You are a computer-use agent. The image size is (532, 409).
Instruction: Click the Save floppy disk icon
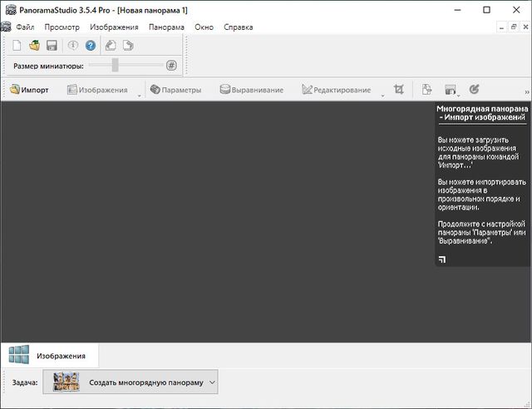[x=52, y=45]
